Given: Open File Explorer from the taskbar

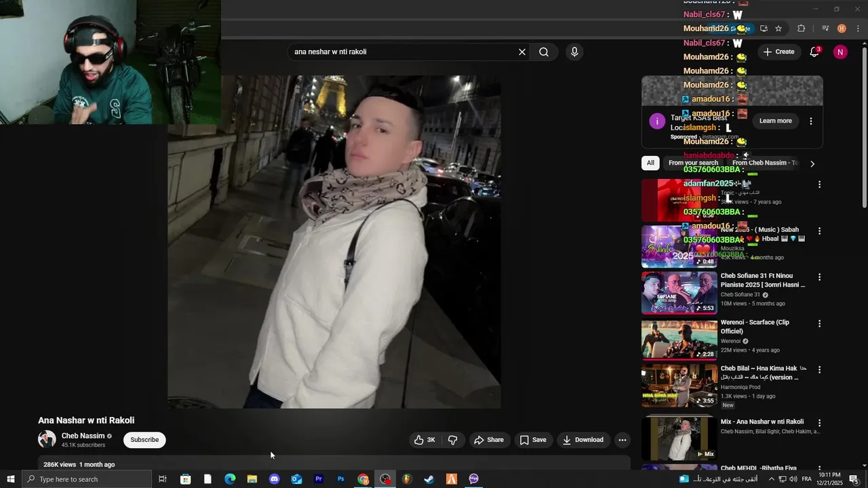Looking at the screenshot, I should click(x=252, y=479).
